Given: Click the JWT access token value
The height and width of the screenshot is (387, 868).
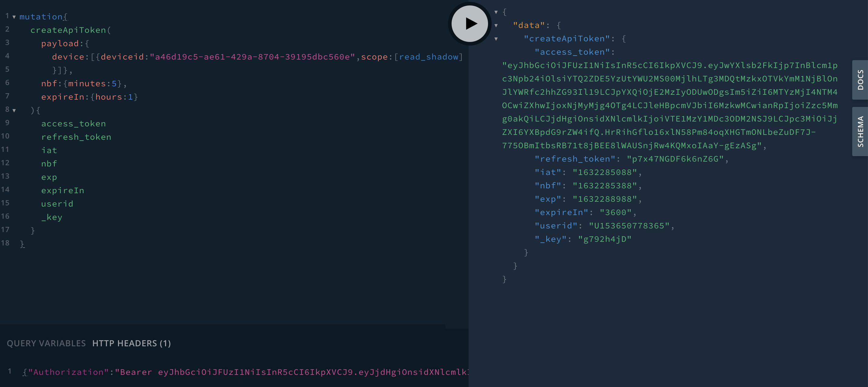Looking at the screenshot, I should [x=670, y=105].
